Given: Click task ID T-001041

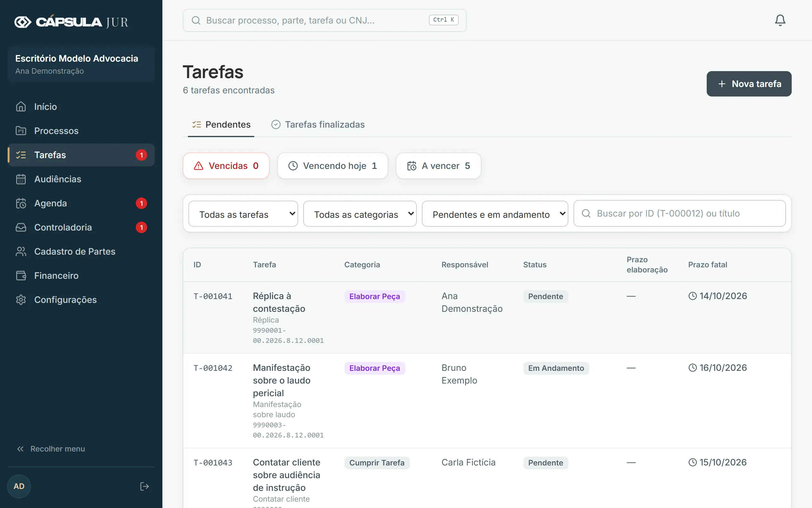Looking at the screenshot, I should pos(213,296).
